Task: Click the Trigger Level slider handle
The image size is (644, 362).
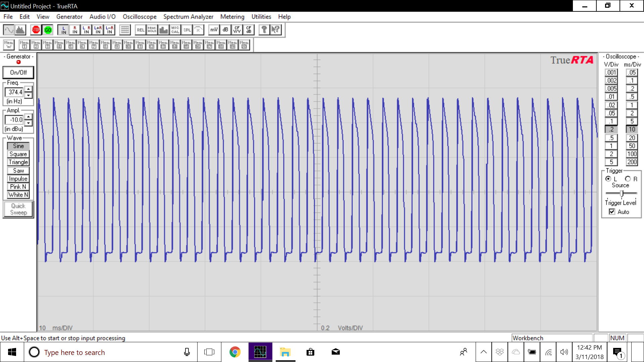Action: [x=622, y=193]
